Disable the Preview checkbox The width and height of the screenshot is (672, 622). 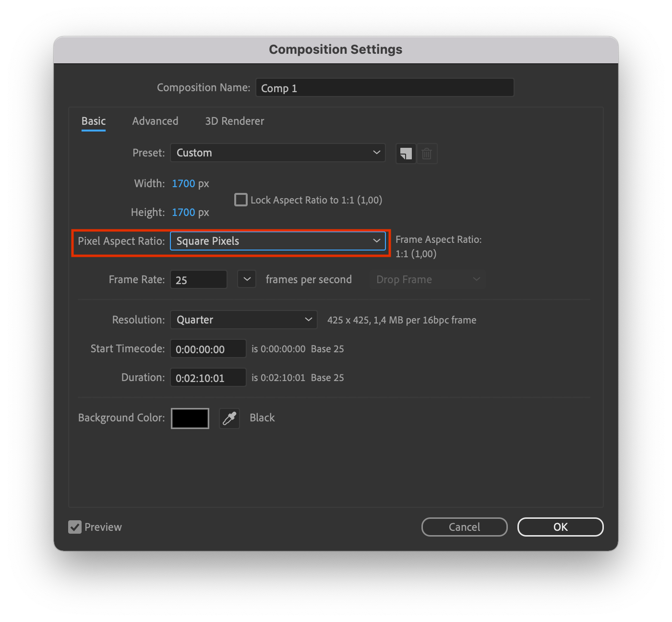pos(74,527)
